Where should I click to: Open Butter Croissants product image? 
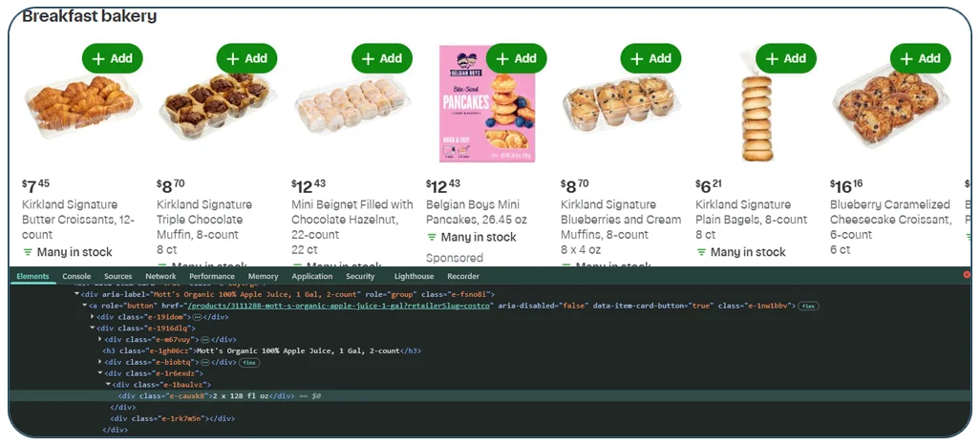pyautogui.click(x=81, y=104)
